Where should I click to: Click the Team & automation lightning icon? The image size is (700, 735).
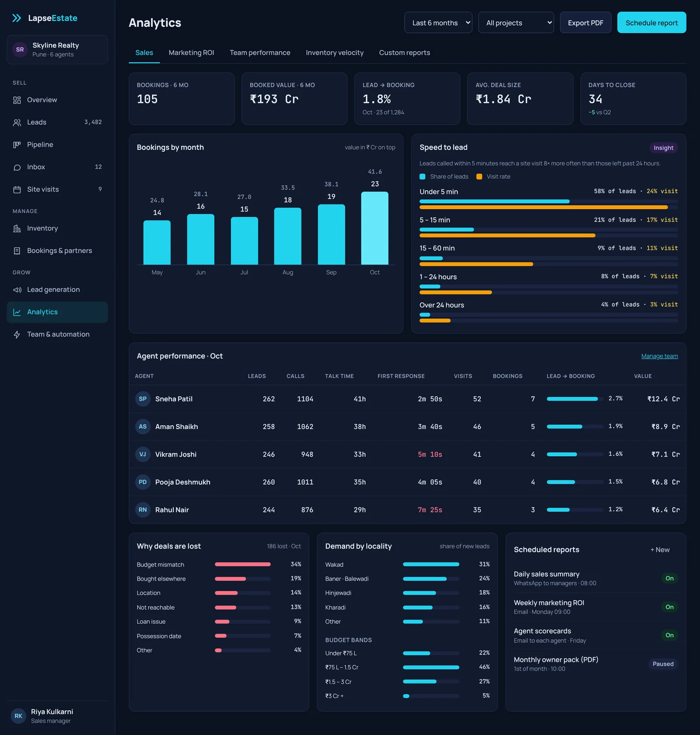17,334
